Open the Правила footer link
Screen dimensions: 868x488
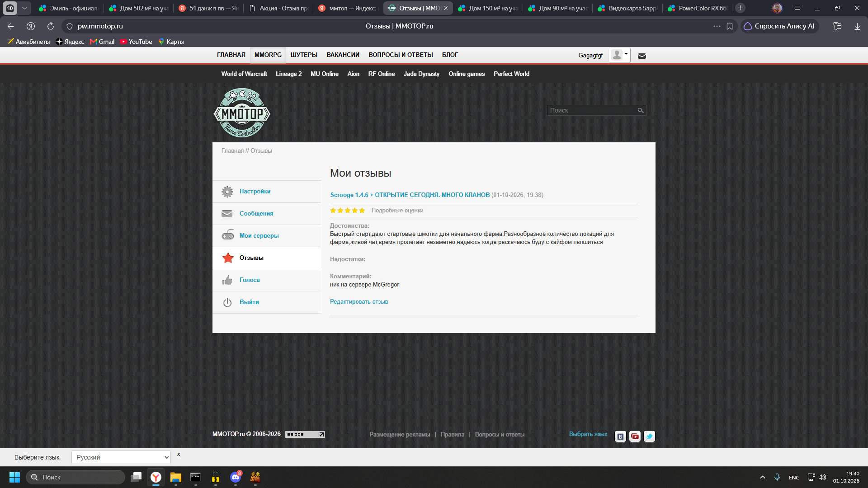point(452,435)
